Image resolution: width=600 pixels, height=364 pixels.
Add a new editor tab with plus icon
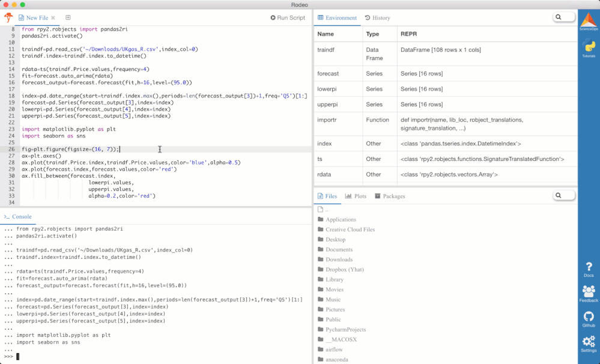pos(68,17)
